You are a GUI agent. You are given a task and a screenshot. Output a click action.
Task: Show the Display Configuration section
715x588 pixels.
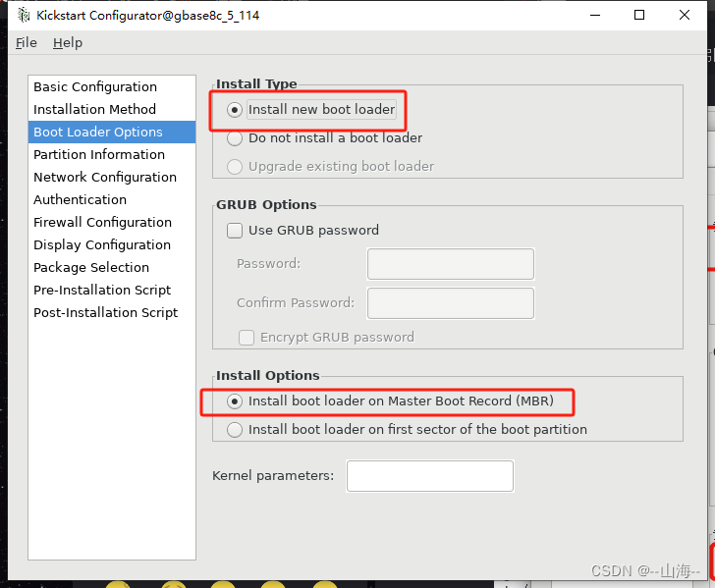[x=102, y=245]
